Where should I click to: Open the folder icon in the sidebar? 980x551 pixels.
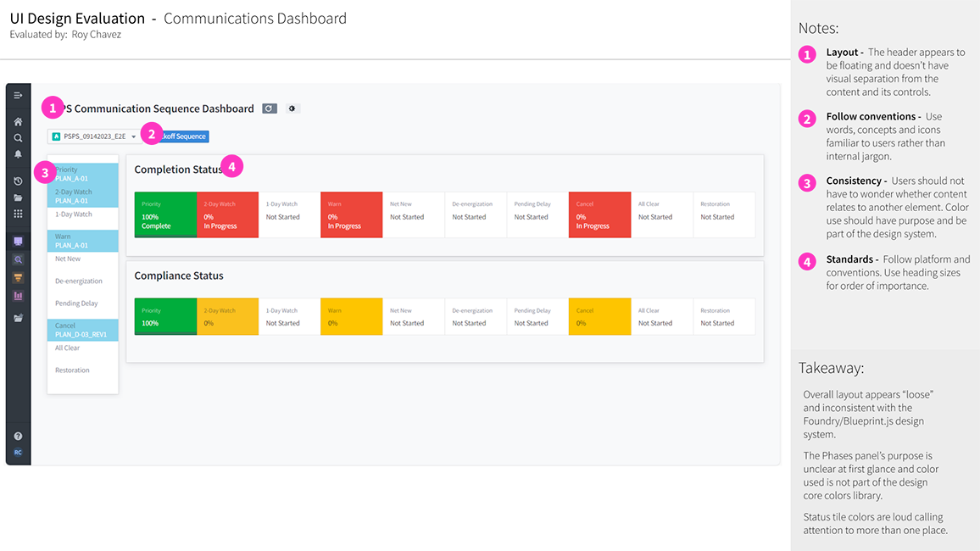tap(18, 199)
